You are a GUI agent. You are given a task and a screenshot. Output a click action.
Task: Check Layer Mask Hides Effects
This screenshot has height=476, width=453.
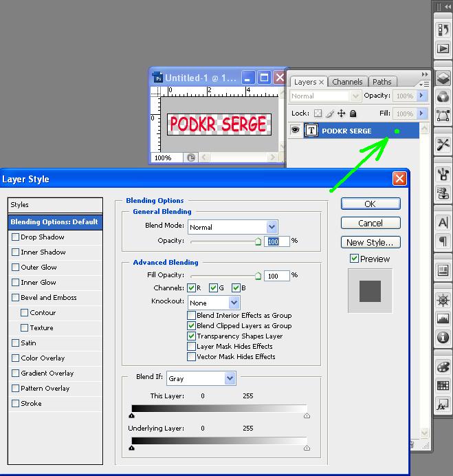[x=191, y=346]
